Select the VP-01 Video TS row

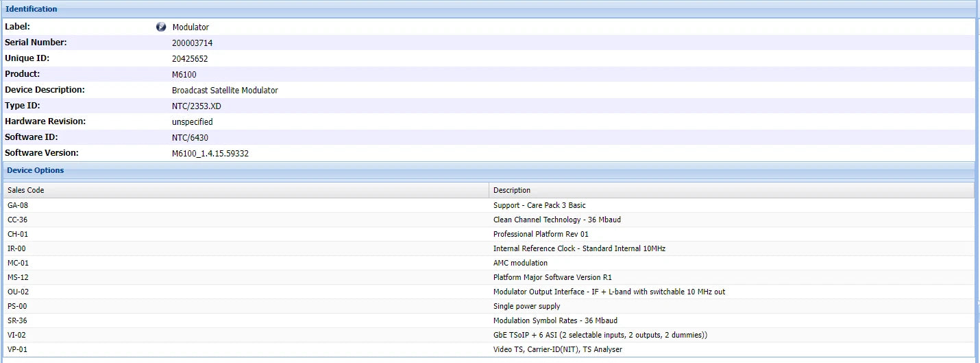pyautogui.click(x=489, y=349)
